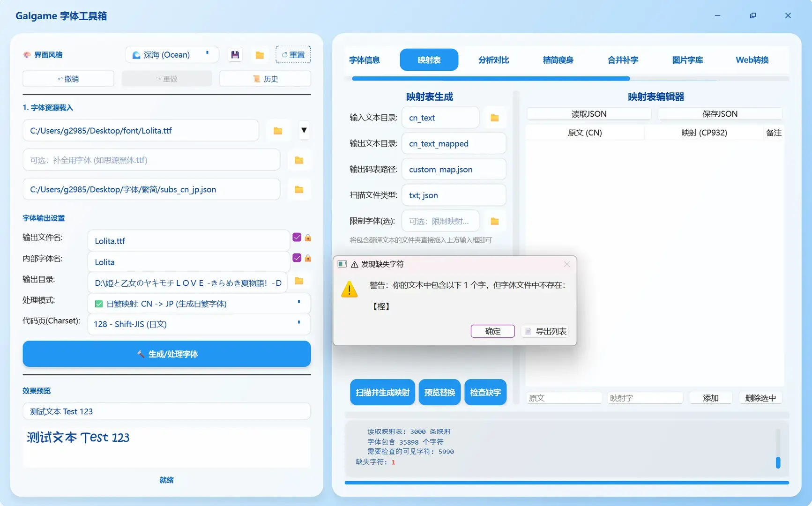Confirm the warning with 确定

click(493, 331)
